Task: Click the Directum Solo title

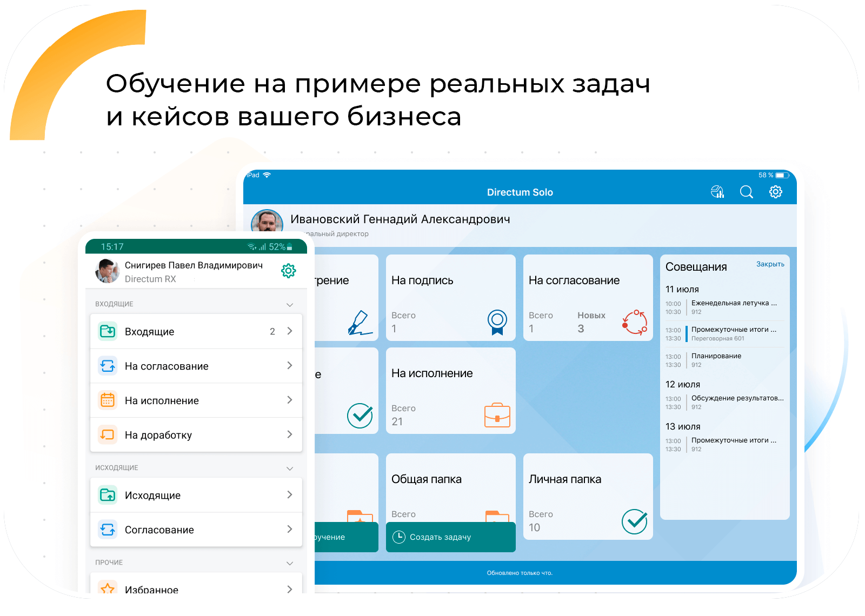Action: click(520, 192)
